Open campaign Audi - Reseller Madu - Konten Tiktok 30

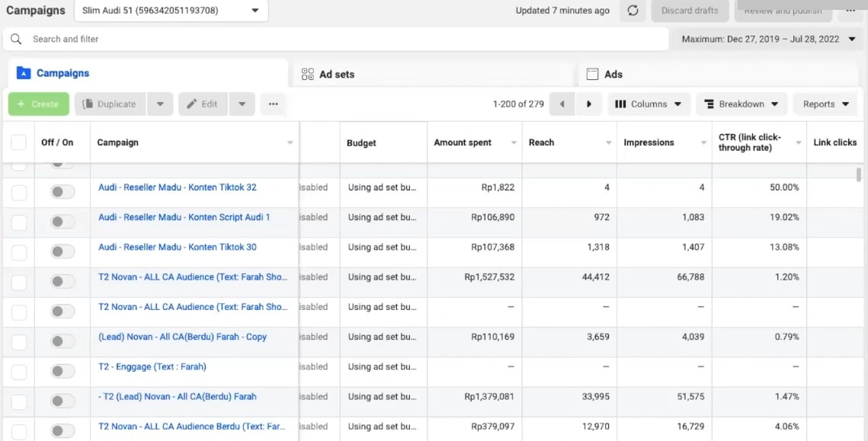(x=177, y=248)
